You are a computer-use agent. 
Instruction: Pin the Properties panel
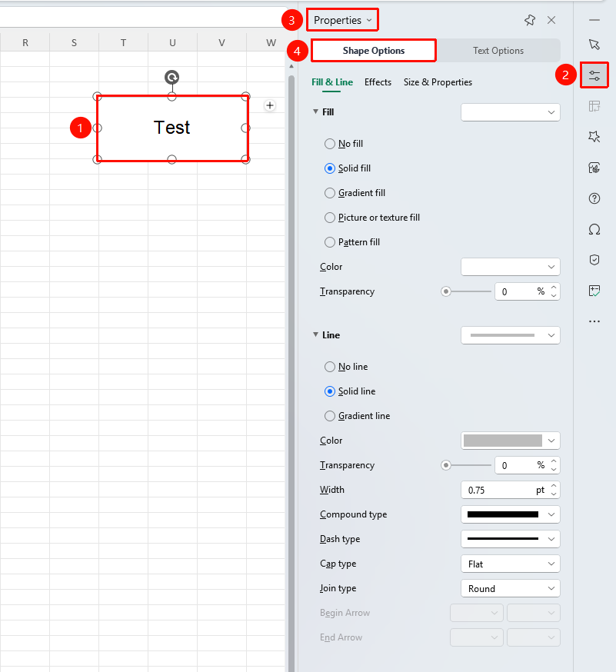[x=530, y=20]
